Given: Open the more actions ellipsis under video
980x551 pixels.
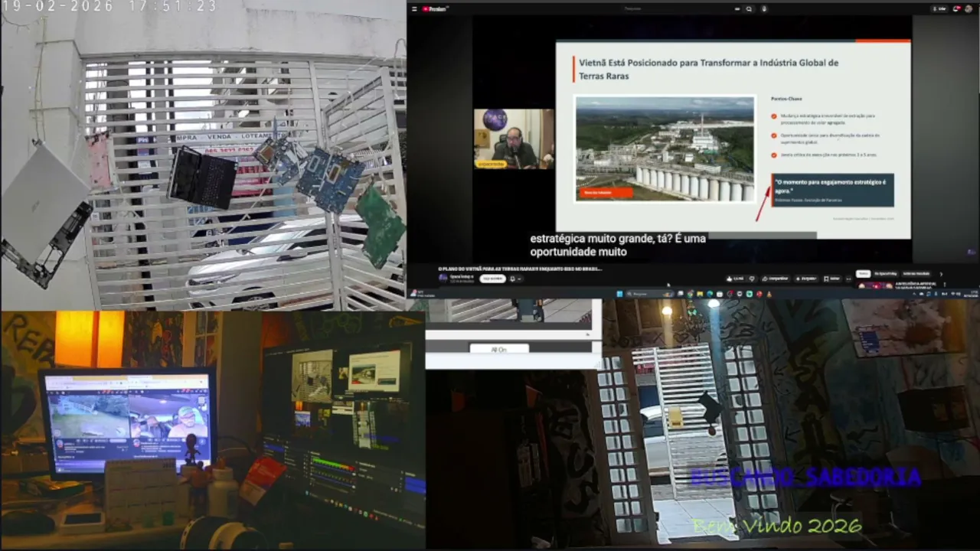Looking at the screenshot, I should tap(848, 279).
